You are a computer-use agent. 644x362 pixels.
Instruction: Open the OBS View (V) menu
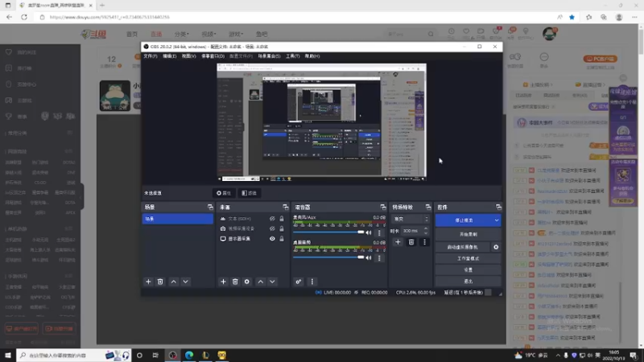(189, 56)
